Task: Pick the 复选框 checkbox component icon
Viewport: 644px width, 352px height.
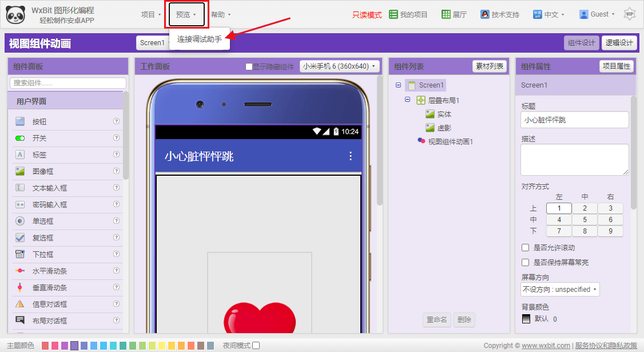Action: [x=19, y=238]
